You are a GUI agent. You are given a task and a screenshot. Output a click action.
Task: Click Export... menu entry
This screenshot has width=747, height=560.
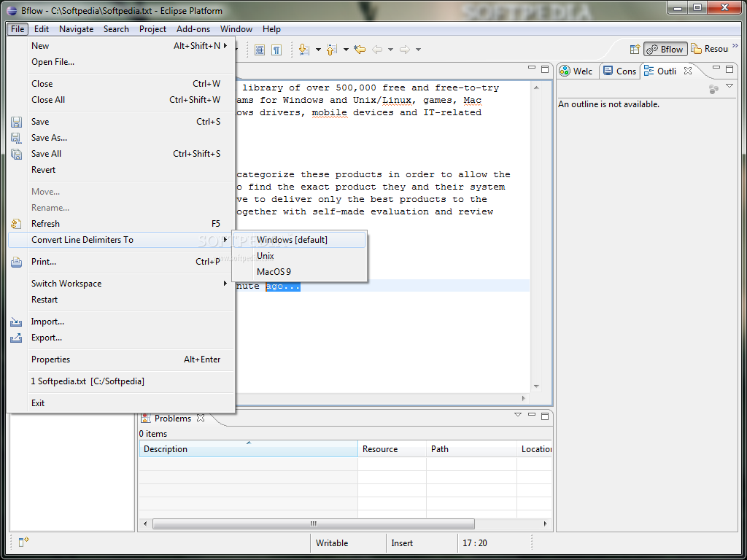tap(122, 338)
